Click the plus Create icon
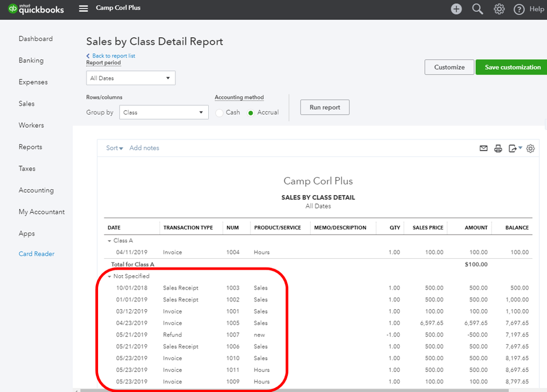This screenshot has height=392, width=547. (x=456, y=9)
